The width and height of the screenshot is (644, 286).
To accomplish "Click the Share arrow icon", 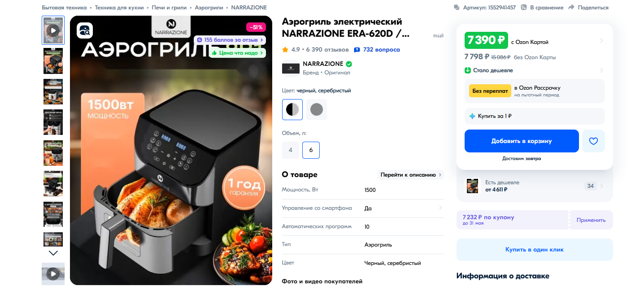I will (x=571, y=8).
